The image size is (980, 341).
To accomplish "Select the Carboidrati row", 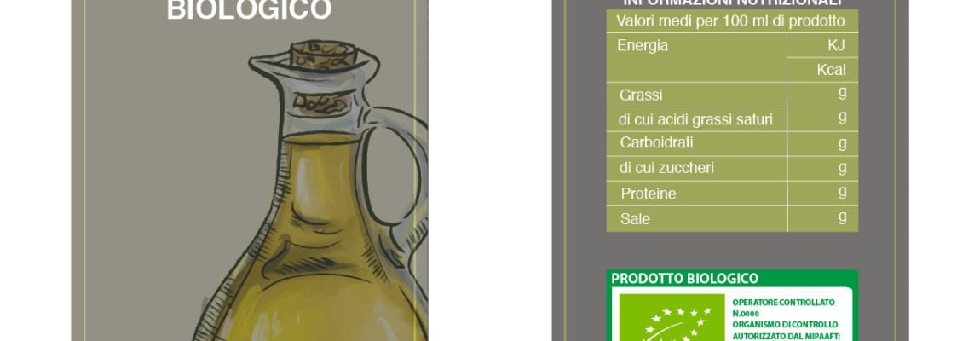I will click(732, 143).
